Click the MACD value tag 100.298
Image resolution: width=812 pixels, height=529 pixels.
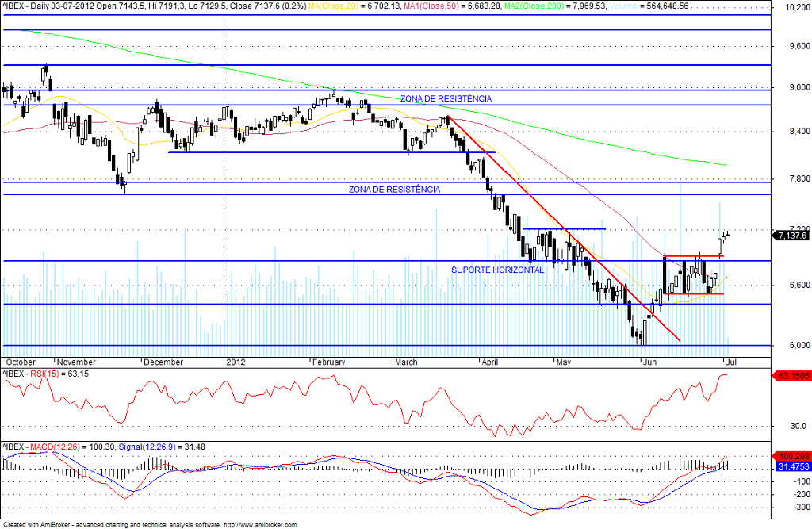794,457
